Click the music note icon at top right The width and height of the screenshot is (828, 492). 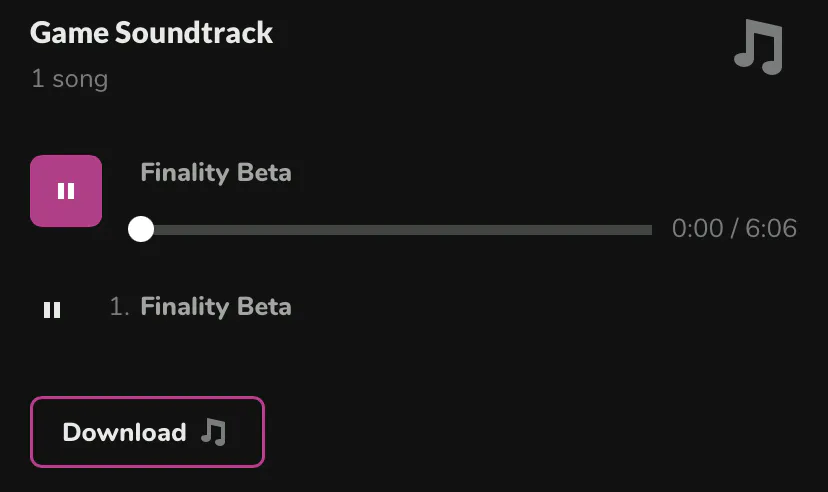click(759, 48)
